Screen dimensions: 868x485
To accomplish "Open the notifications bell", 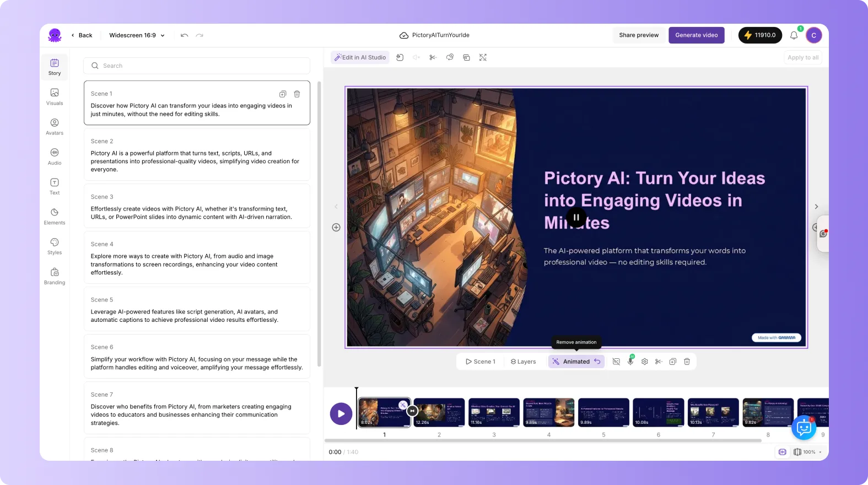I will click(794, 35).
